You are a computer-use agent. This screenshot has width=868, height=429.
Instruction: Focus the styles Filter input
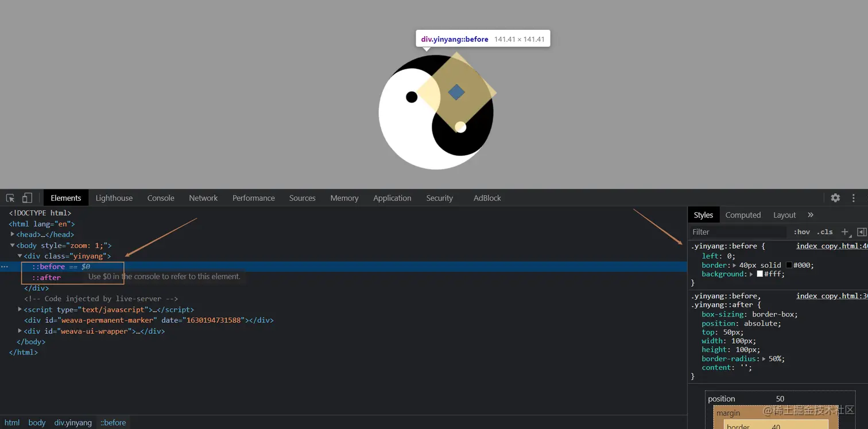tap(737, 232)
